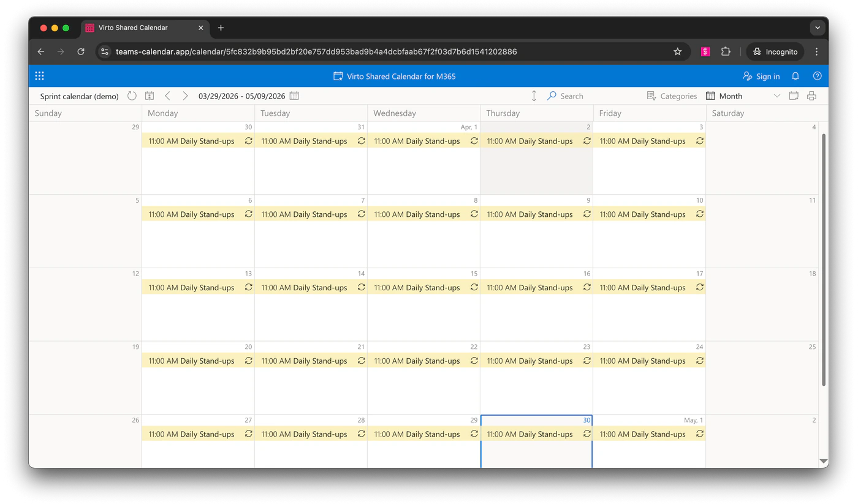This screenshot has width=858, height=504.
Task: Open Daily Stand-ups event on April 14
Action: pyautogui.click(x=311, y=287)
